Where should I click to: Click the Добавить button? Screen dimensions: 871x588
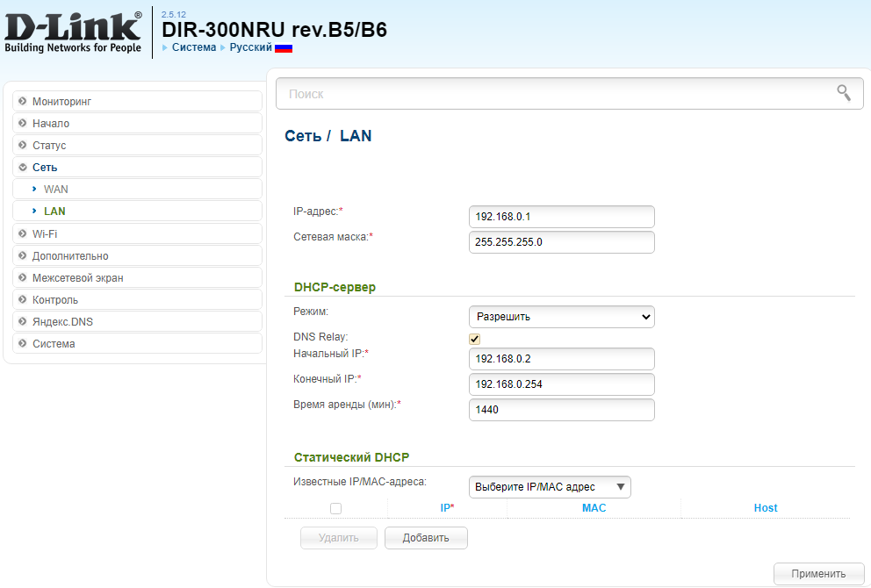(426, 538)
